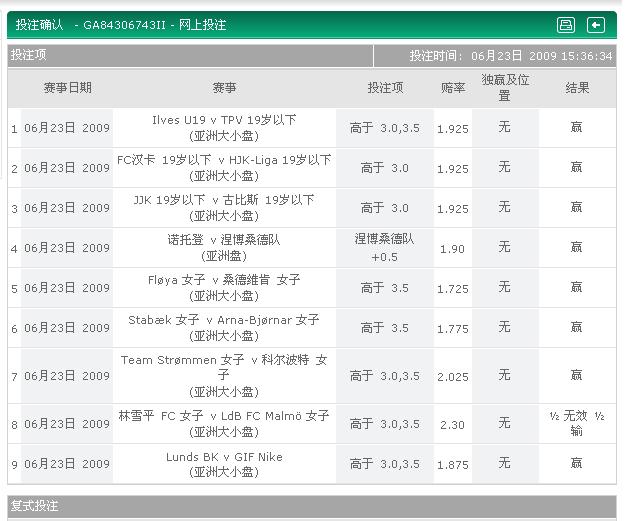The width and height of the screenshot is (635, 521).
Task: Click the print icon in header
Action: click(x=566, y=25)
